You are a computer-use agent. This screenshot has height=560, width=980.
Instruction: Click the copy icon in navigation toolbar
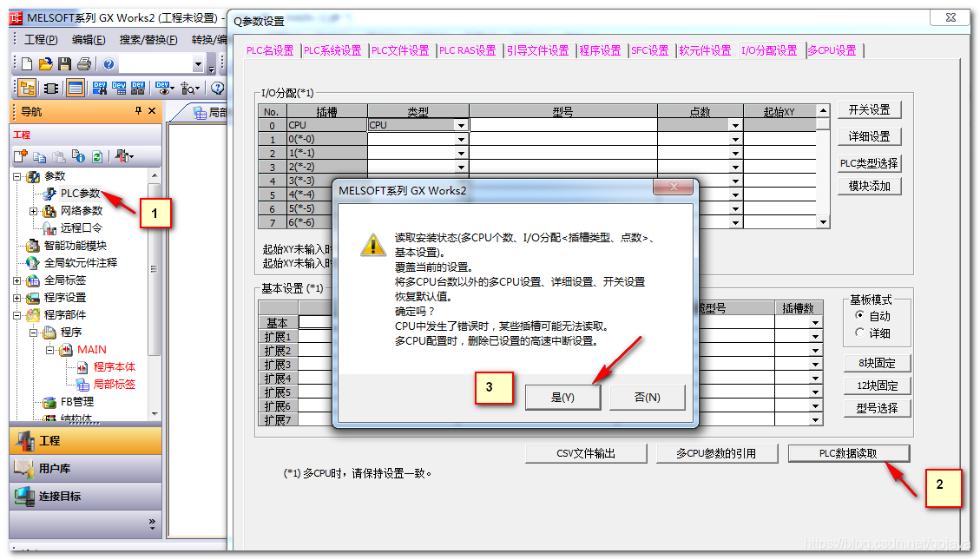[40, 156]
